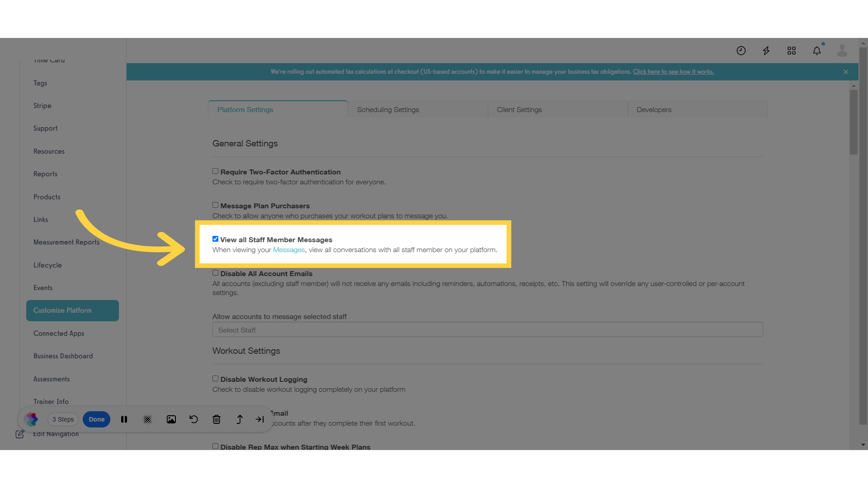Toggle View all Staff Member Messages checkbox
Screen dimensions: 868x488
(x=216, y=239)
